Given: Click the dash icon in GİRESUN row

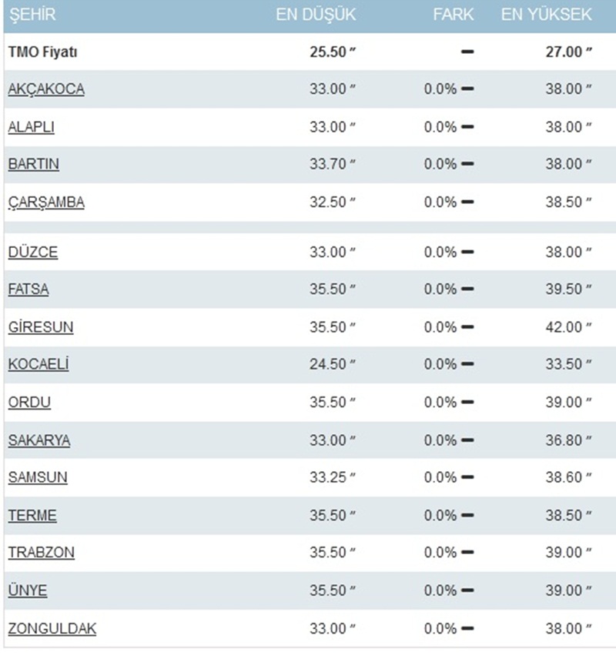Looking at the screenshot, I should coord(467,327).
